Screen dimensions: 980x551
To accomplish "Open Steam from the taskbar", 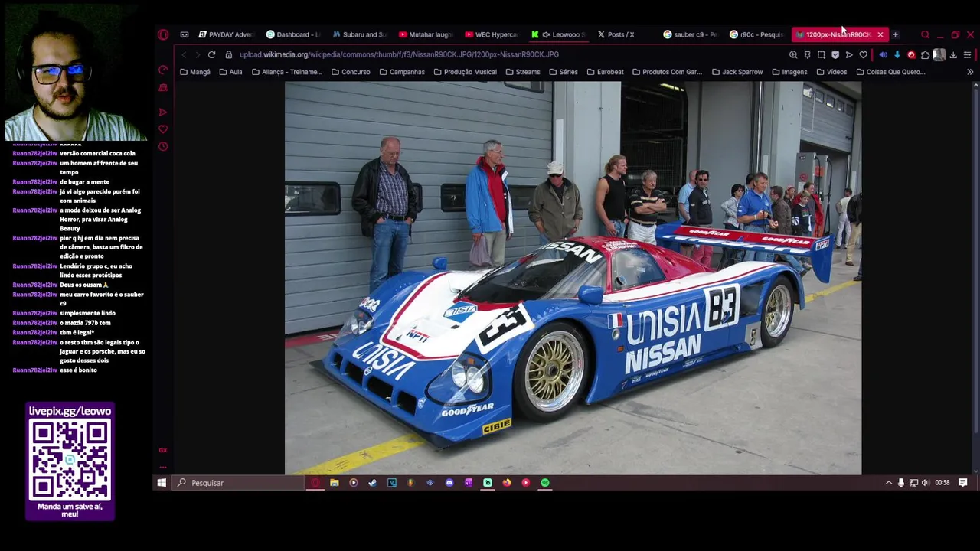I will click(x=372, y=483).
